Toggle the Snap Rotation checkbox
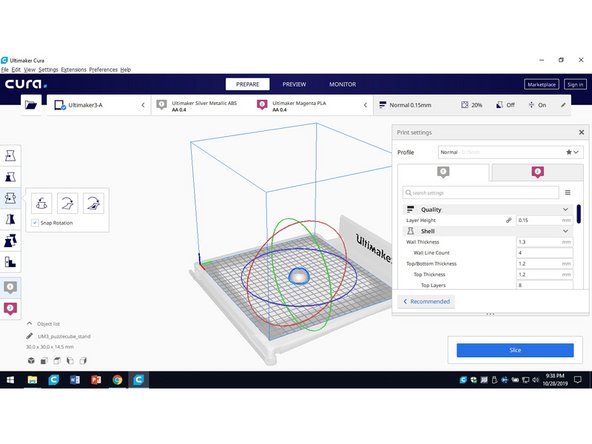The image size is (592, 444). coord(35,223)
